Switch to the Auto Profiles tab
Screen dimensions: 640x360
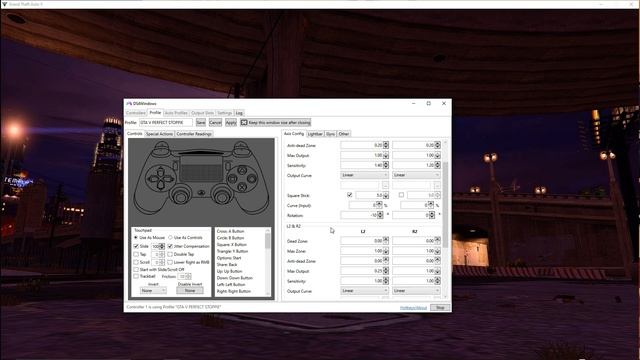point(176,113)
